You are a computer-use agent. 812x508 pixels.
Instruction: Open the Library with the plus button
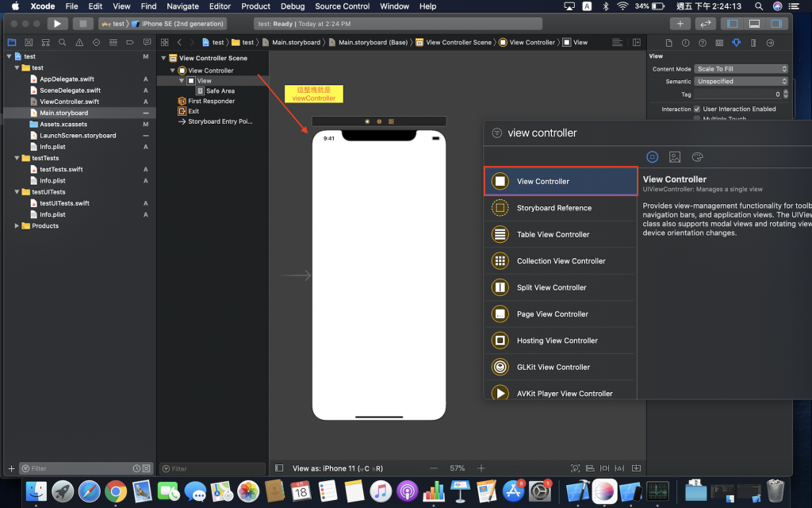pos(680,23)
